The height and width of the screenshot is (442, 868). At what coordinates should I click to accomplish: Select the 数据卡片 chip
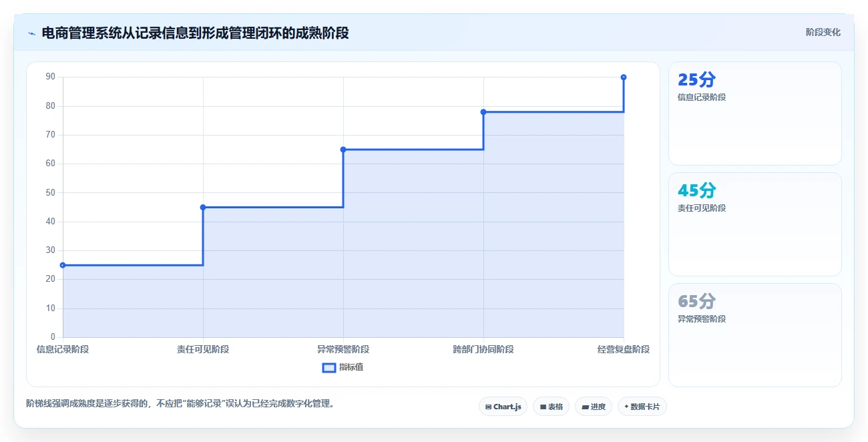click(642, 407)
